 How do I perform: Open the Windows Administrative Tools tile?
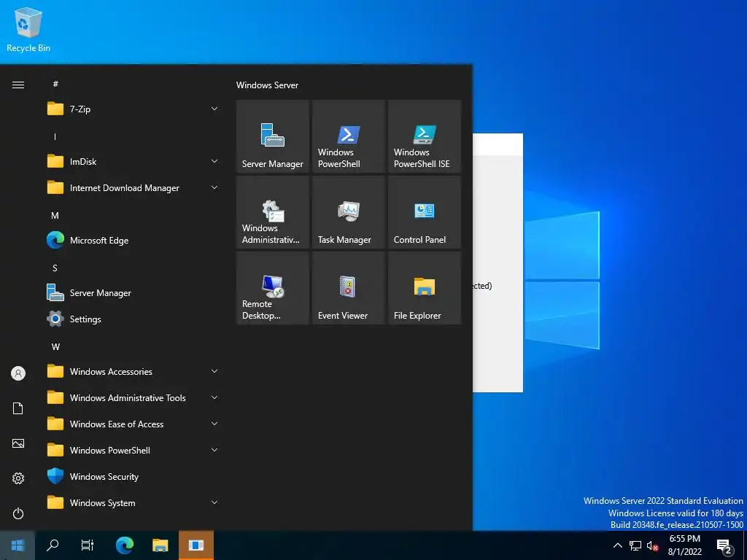point(273,212)
